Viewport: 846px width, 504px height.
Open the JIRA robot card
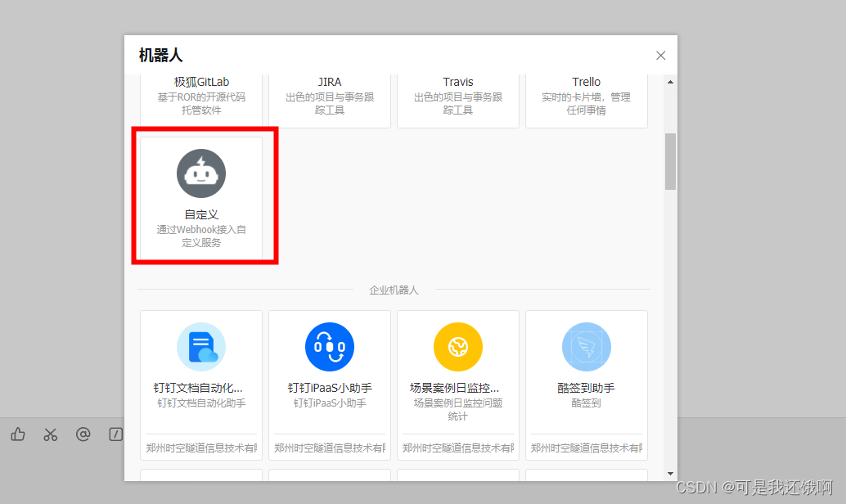pyautogui.click(x=330, y=101)
